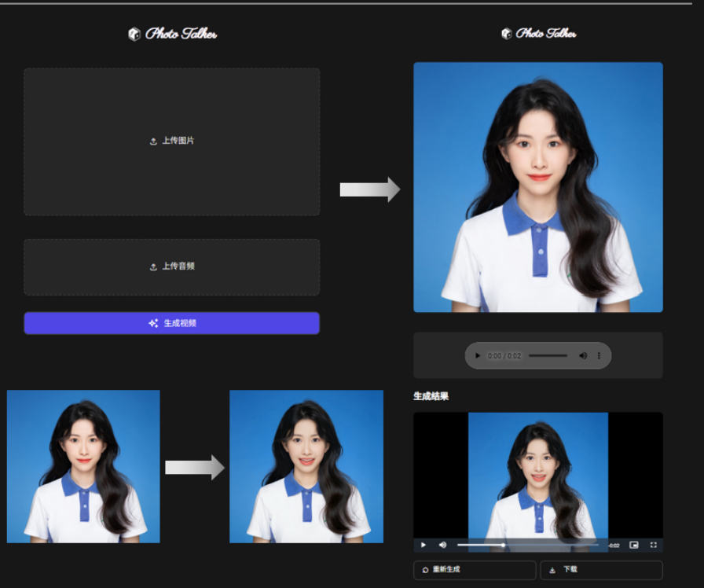Click the left Photo Talker cube logo
The height and width of the screenshot is (588, 704).
134,34
